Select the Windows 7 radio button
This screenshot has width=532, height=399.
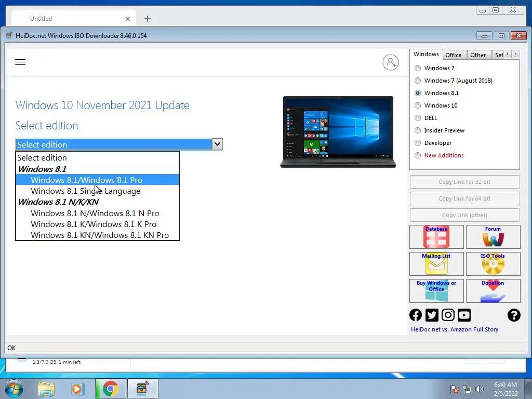pyautogui.click(x=418, y=68)
